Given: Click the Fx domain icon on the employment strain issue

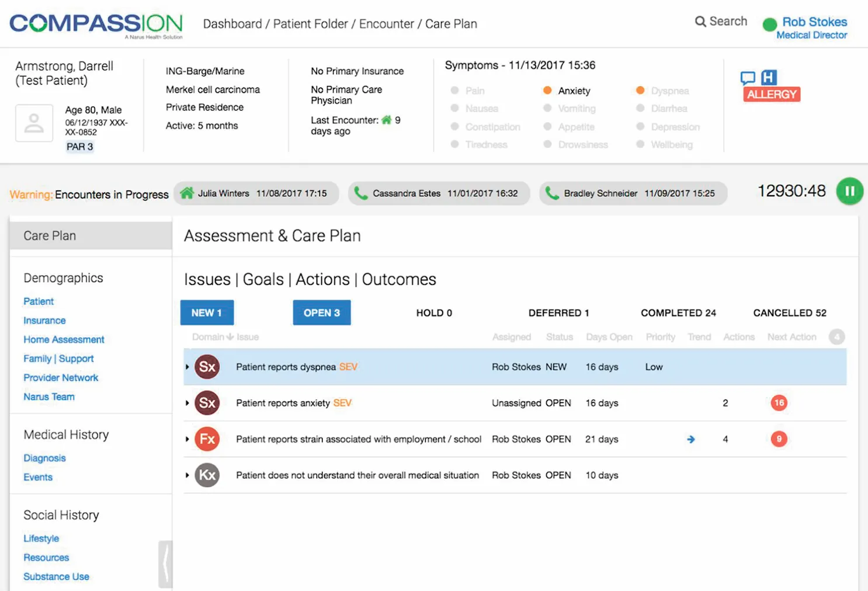Looking at the screenshot, I should [x=207, y=439].
